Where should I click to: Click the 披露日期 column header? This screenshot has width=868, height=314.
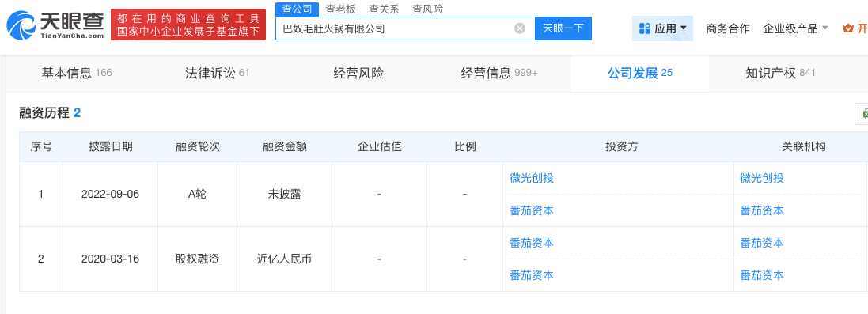pos(110,147)
